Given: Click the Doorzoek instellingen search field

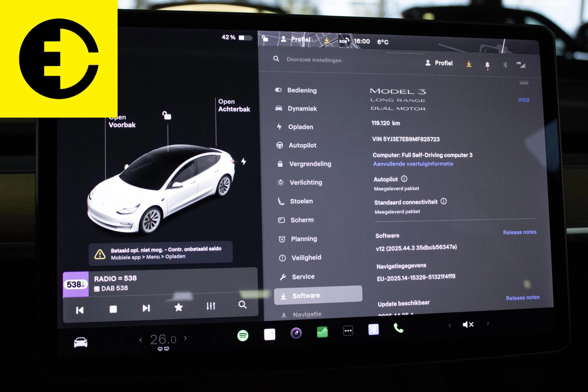Looking at the screenshot, I should pyautogui.click(x=313, y=60).
